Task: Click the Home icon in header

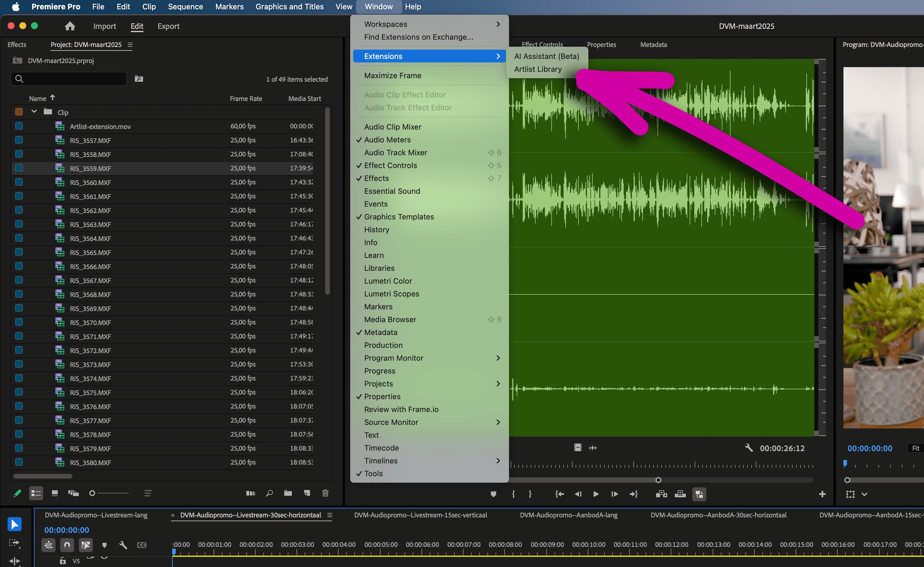Action: 70,26
